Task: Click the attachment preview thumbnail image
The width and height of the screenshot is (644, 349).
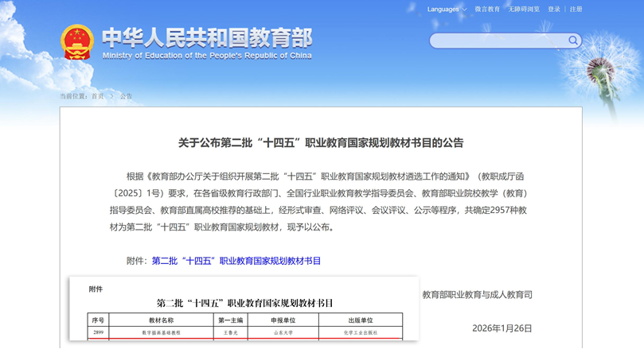Action: click(x=244, y=308)
